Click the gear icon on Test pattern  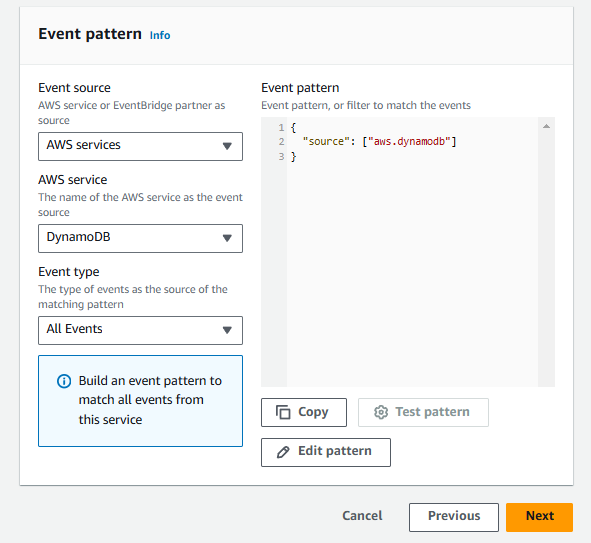pos(381,412)
